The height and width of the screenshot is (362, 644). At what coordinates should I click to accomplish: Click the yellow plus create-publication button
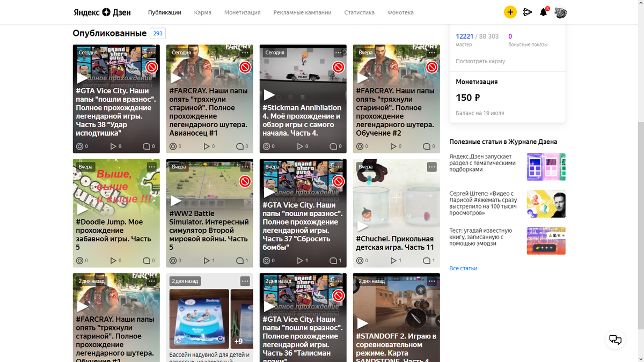pos(510,12)
